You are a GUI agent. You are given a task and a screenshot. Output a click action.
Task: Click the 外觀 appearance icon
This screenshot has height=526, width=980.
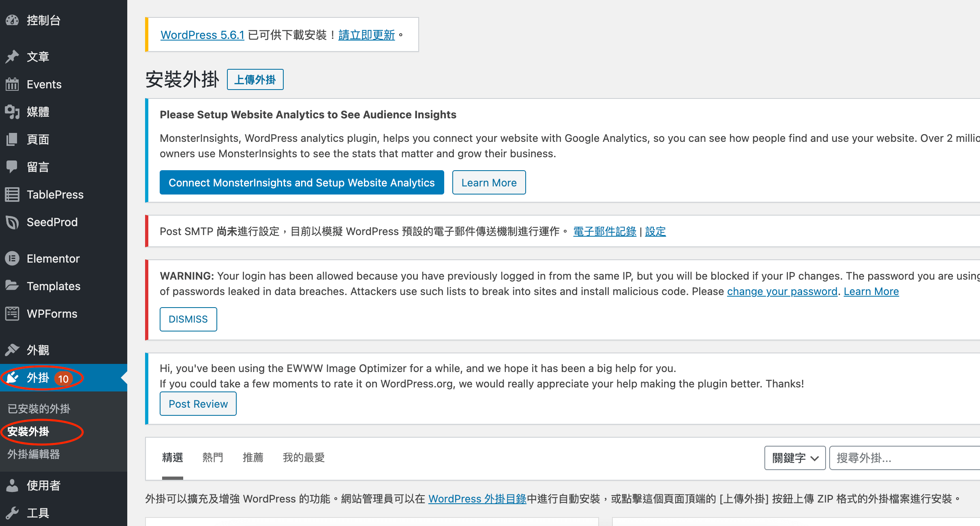13,350
